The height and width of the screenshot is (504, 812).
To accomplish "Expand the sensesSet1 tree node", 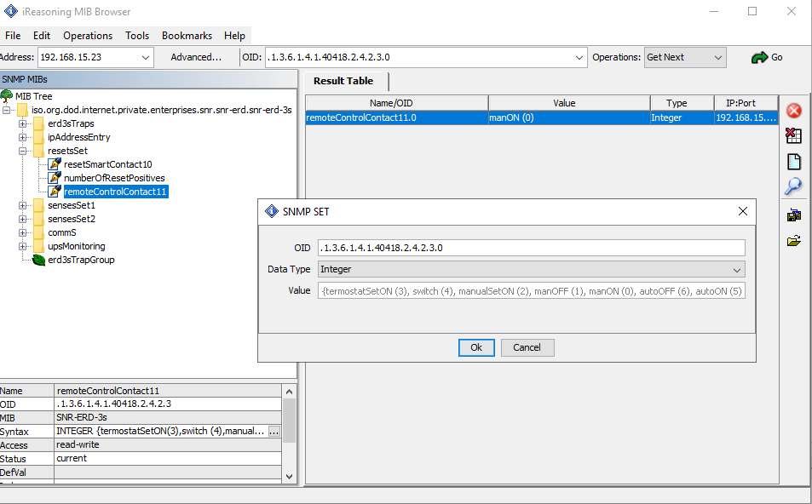I will point(22,205).
